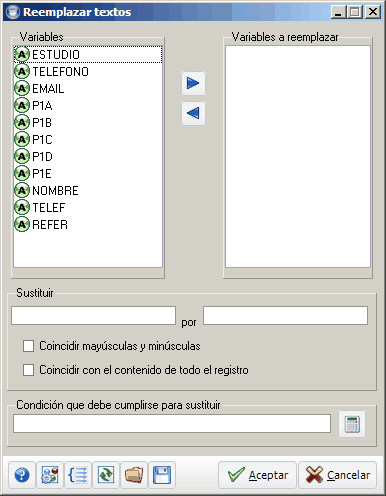Select the TELEF variable
The height and width of the screenshot is (496, 386).
click(88, 208)
